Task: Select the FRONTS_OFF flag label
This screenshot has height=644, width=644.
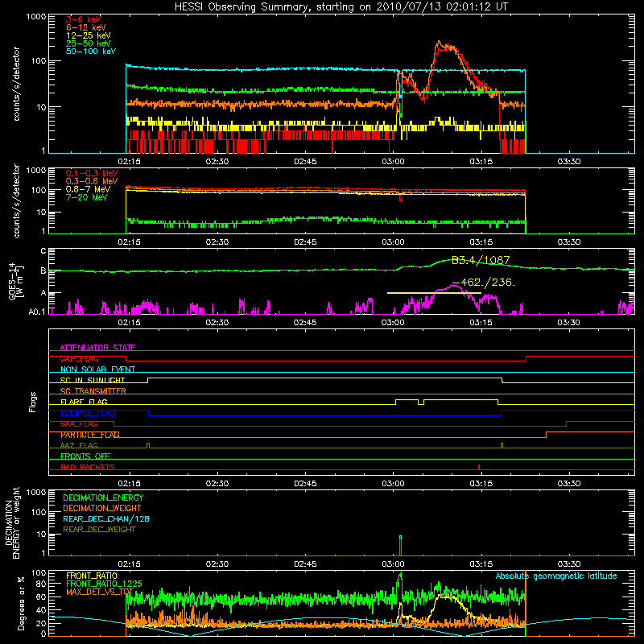Action: tap(85, 456)
